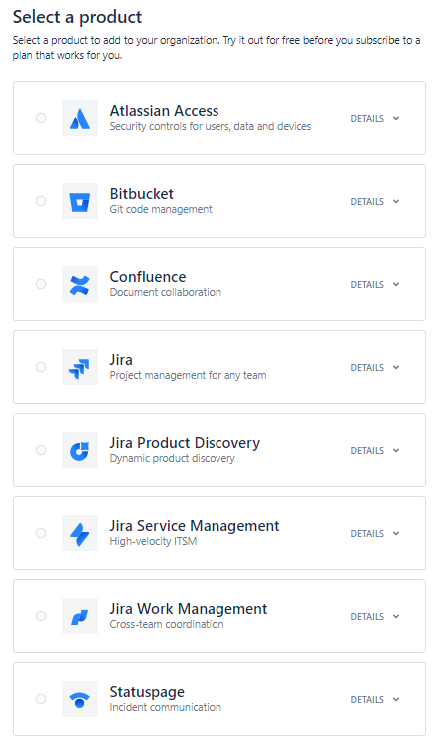The width and height of the screenshot is (435, 745).
Task: Click the Jira Service Management lightning icon
Action: (80, 533)
